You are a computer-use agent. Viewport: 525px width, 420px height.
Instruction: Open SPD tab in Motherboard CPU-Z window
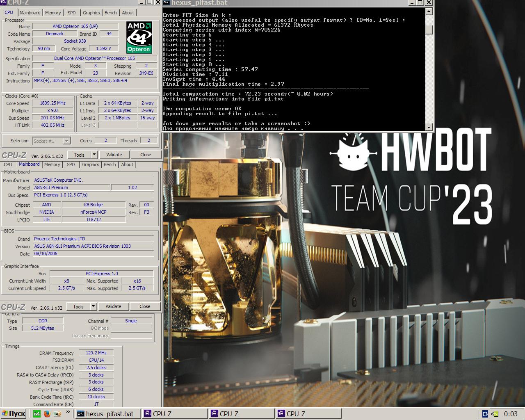[x=71, y=164]
